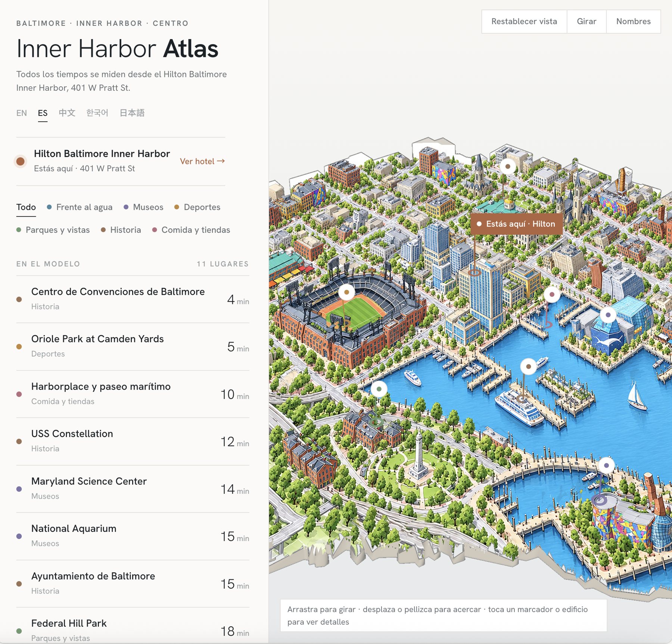Filter by Frente al agua

[x=80, y=207]
